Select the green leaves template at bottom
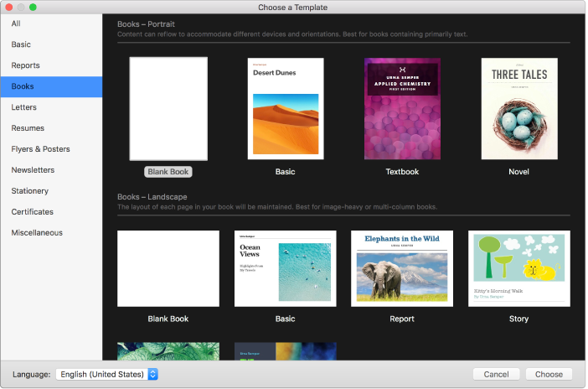588x389 pixels. pyautogui.click(x=168, y=351)
